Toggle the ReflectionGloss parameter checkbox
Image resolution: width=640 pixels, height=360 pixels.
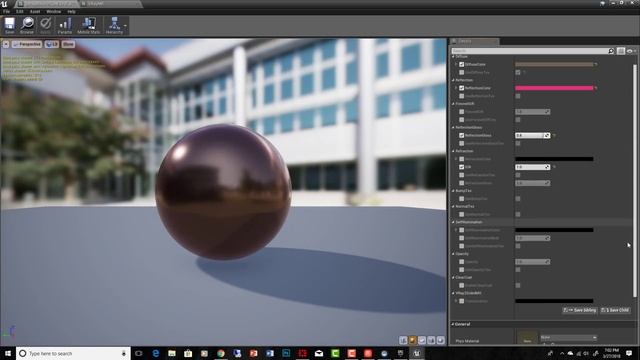(462, 136)
